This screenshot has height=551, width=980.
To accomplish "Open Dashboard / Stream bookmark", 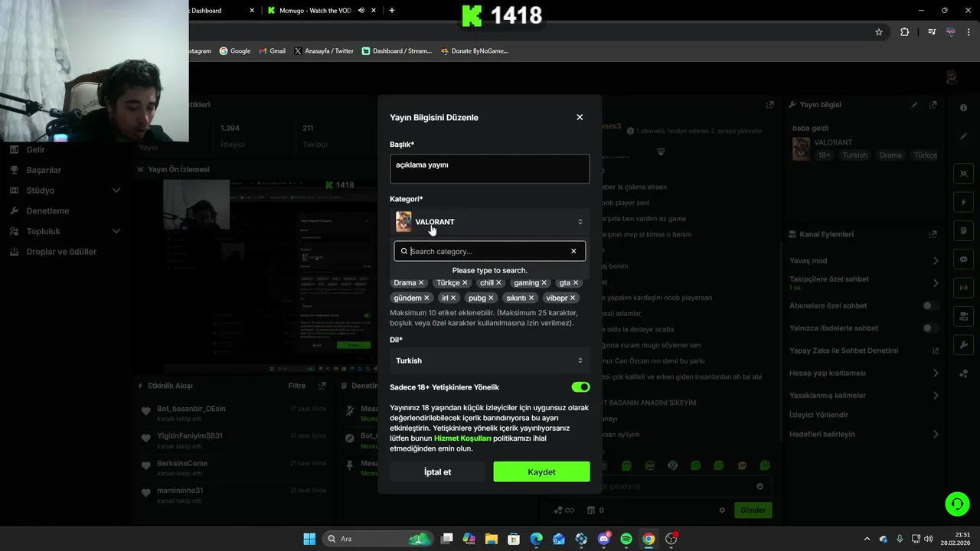I will coord(397,51).
